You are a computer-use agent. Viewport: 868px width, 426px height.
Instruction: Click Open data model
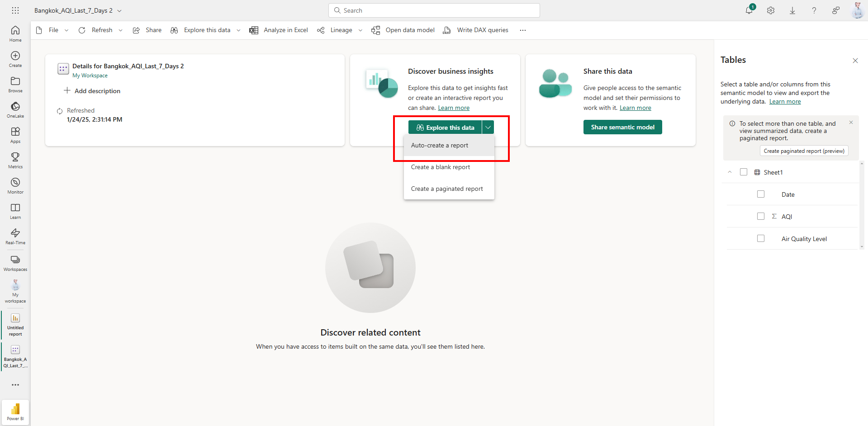[403, 30]
